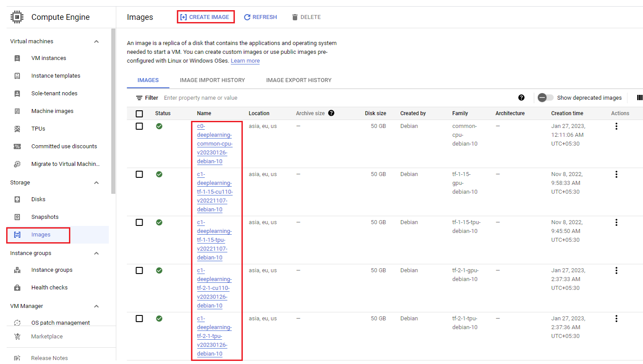
Task: Open the column display options icon
Action: pyautogui.click(x=639, y=98)
